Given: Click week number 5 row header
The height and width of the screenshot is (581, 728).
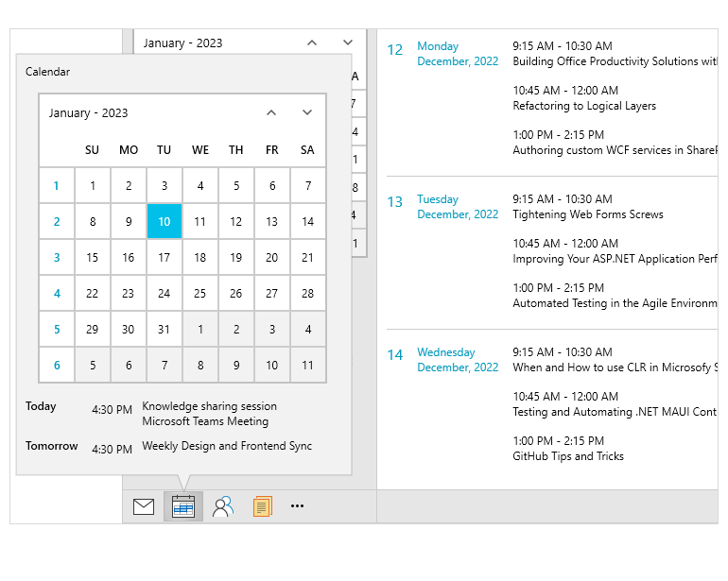Looking at the screenshot, I should [57, 329].
